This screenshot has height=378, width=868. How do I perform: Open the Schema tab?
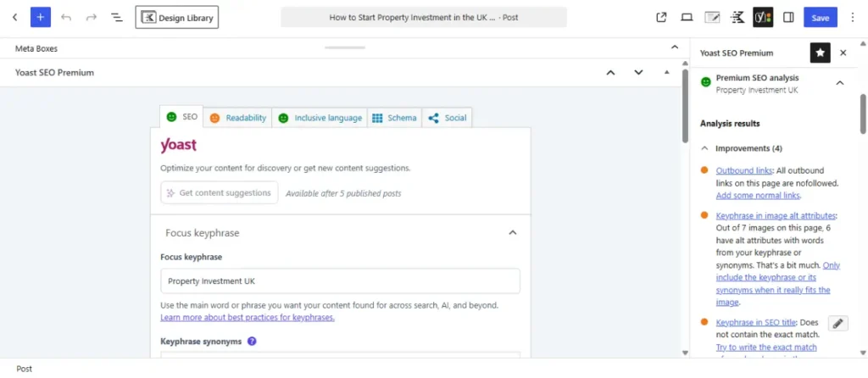pos(394,118)
